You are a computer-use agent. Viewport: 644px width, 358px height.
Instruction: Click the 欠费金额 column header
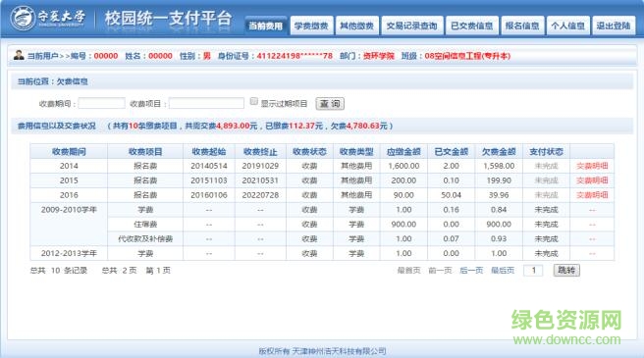499,151
